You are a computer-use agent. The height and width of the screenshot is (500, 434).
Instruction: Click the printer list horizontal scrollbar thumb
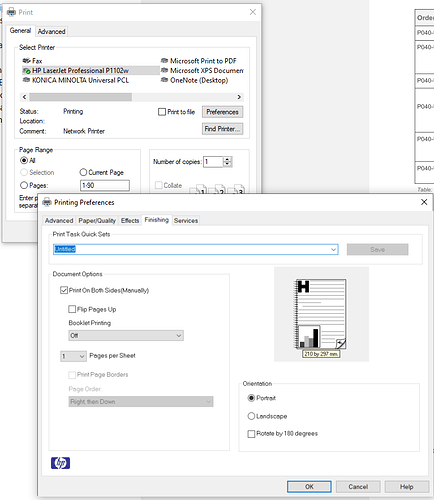point(80,97)
